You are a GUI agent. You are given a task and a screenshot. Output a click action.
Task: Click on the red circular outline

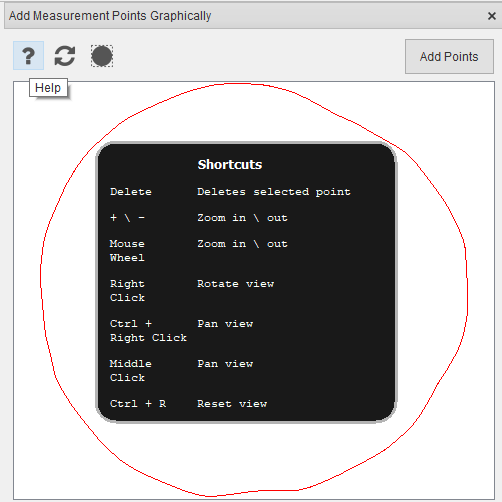click(467, 283)
